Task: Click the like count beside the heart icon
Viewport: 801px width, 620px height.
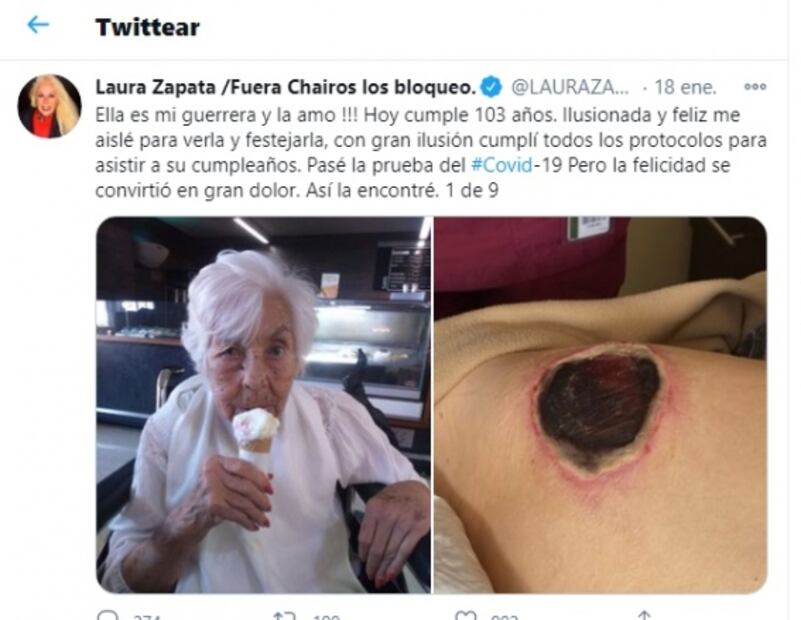Action: tap(505, 616)
